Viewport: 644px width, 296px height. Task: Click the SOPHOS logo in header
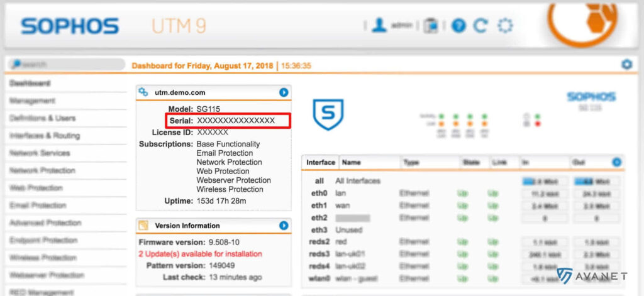pos(70,26)
